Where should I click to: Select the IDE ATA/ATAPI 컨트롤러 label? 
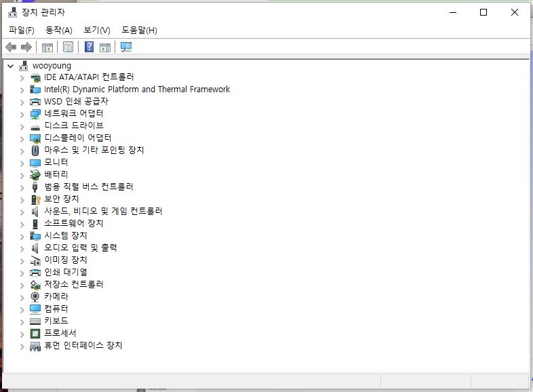(x=89, y=77)
